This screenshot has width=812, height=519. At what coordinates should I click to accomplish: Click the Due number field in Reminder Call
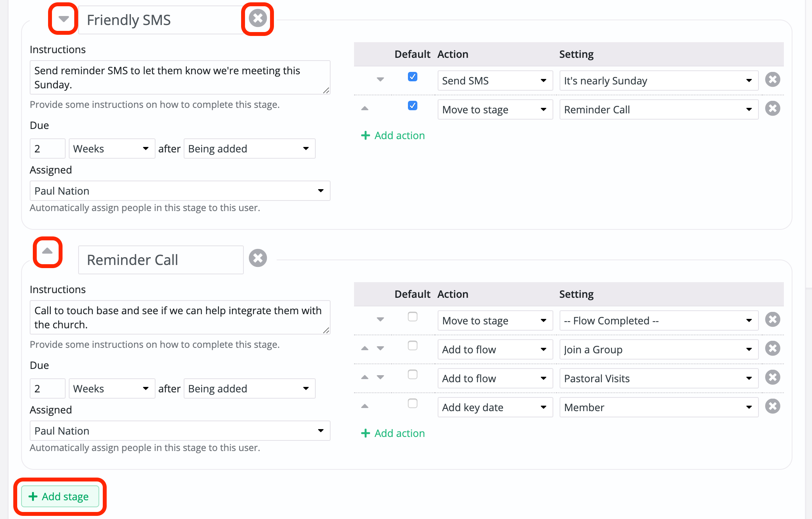(x=47, y=388)
